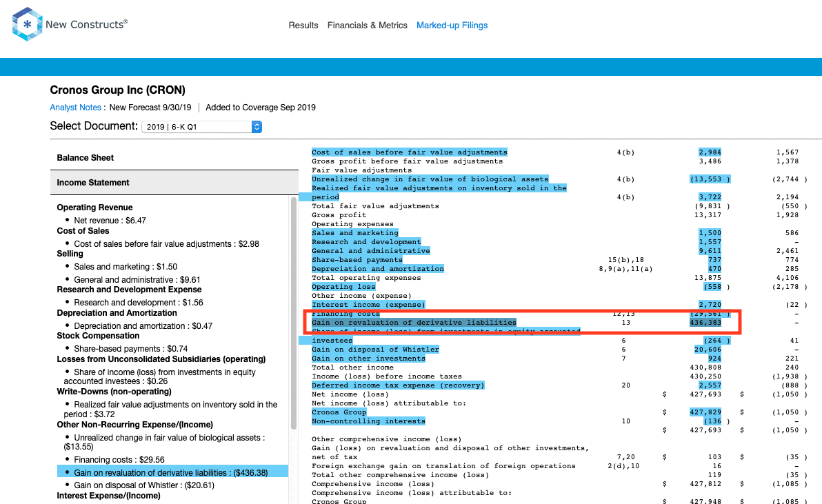Click the left panel vertical scrollbar

click(x=294, y=313)
